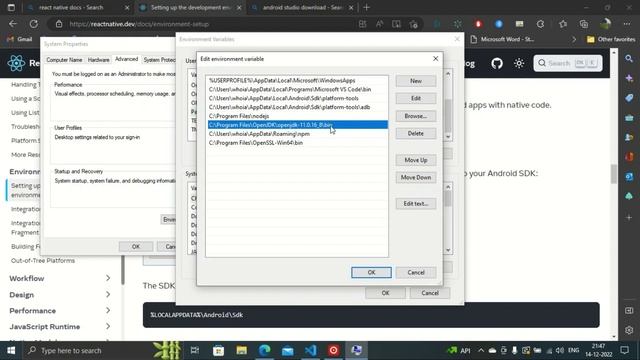
Task: Select the C:\Program Files\nodejs entry
Action: (298, 116)
